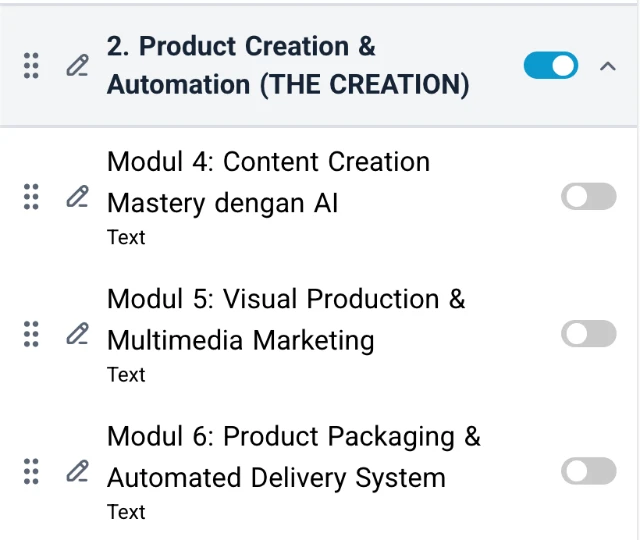Click drag handle beside Modul 5
The height and width of the screenshot is (540, 640).
point(31,334)
